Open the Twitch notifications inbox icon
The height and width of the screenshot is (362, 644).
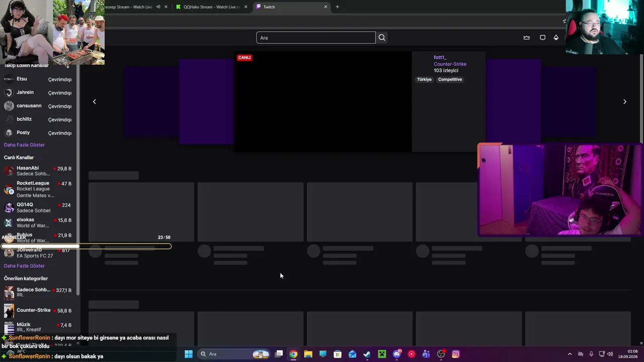coord(542,37)
